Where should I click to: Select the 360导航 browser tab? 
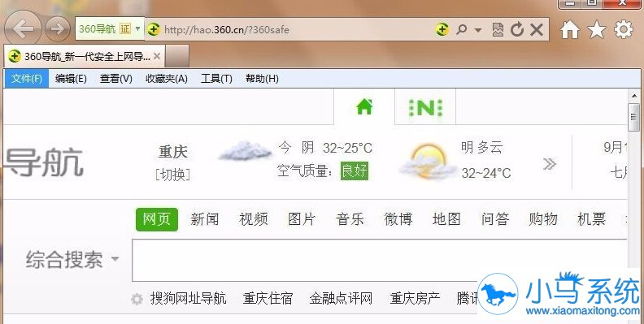(x=85, y=56)
